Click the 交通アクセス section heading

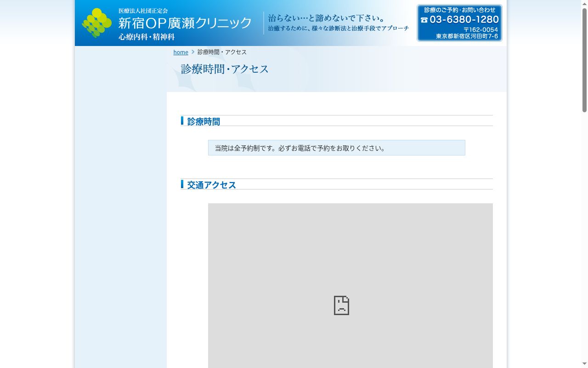coord(211,184)
